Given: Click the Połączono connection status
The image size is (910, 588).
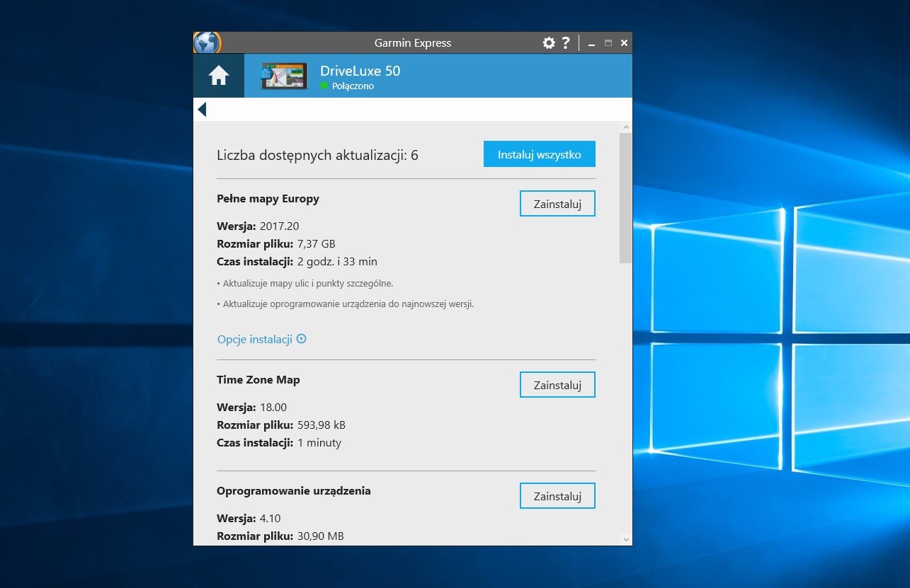Looking at the screenshot, I should click(x=353, y=86).
